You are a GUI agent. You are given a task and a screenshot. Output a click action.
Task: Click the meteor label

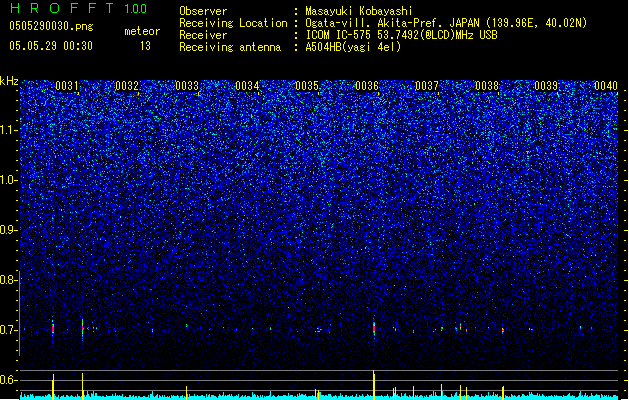pyautogui.click(x=142, y=31)
